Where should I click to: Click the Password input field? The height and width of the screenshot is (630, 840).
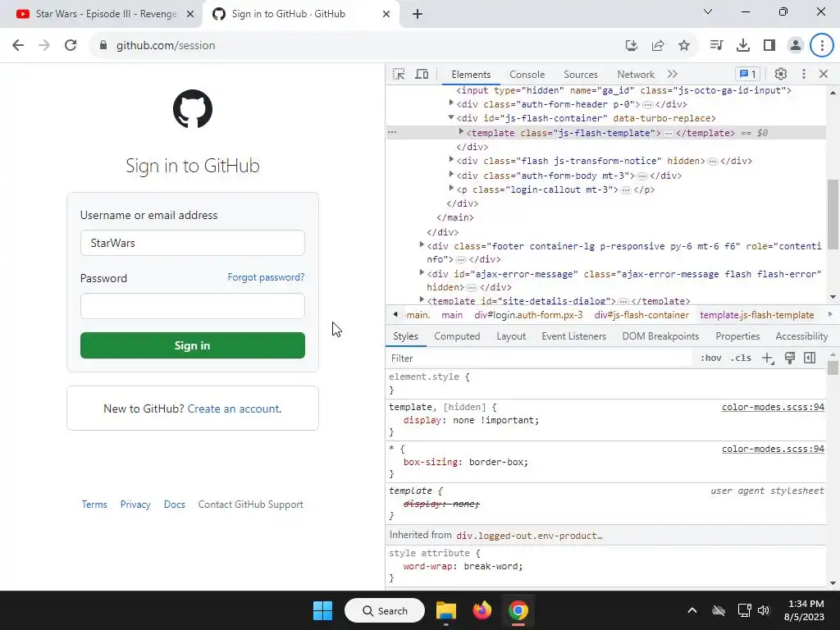coord(192,306)
